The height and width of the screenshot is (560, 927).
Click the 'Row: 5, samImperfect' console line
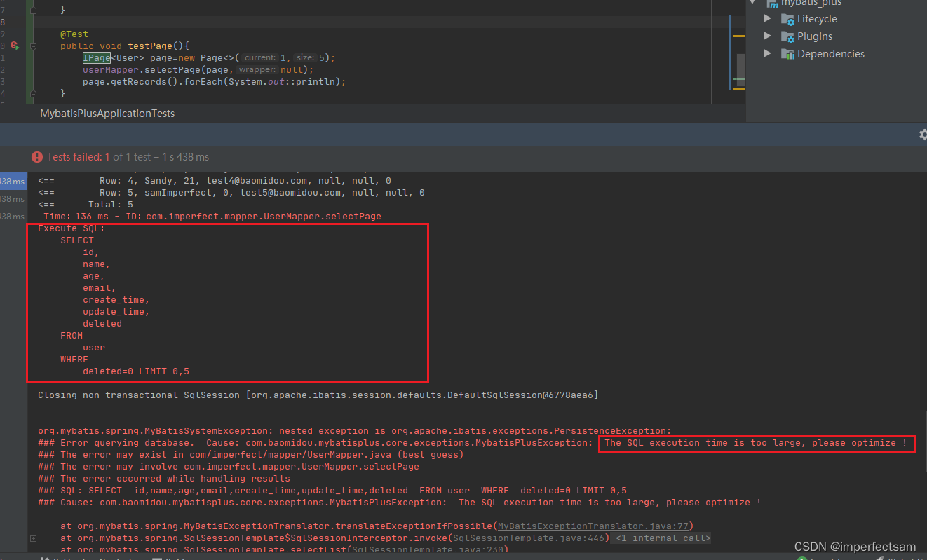pyautogui.click(x=231, y=193)
